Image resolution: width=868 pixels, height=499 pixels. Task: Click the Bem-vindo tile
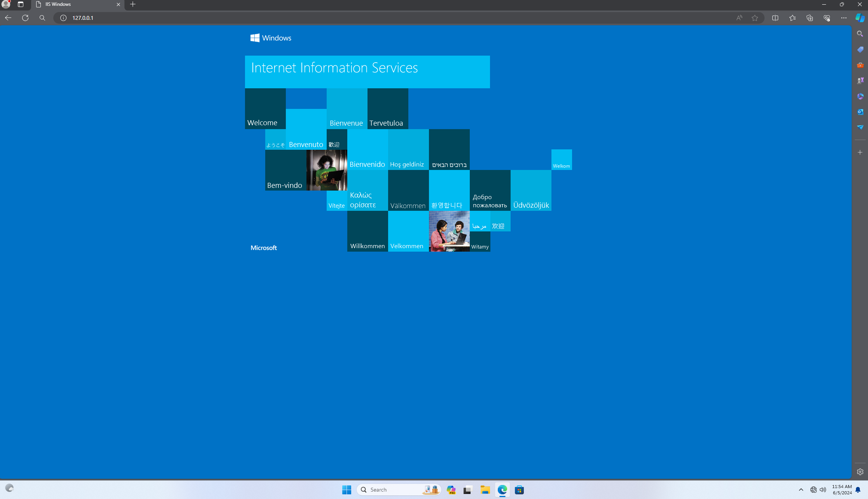(x=286, y=170)
